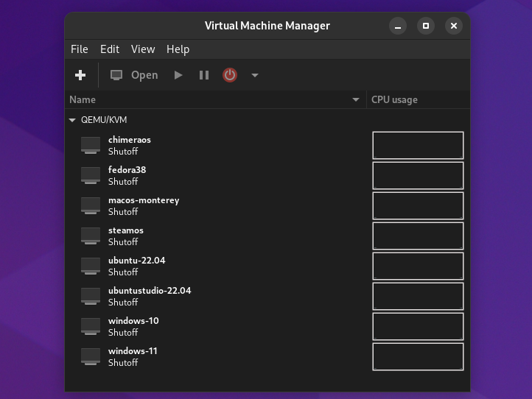Select the ubuntustudio-22.04 name text
Viewport: 532px width, 399px height.
click(x=150, y=291)
